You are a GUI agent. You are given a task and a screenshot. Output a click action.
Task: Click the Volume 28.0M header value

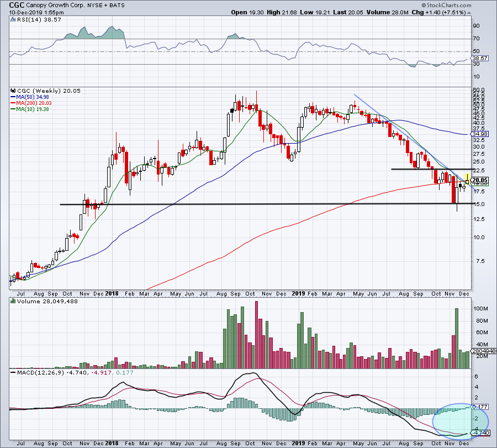[x=387, y=12]
